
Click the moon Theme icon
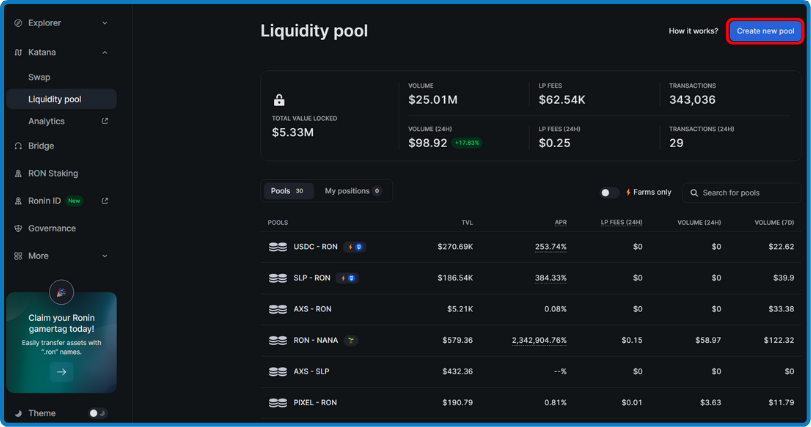click(18, 413)
